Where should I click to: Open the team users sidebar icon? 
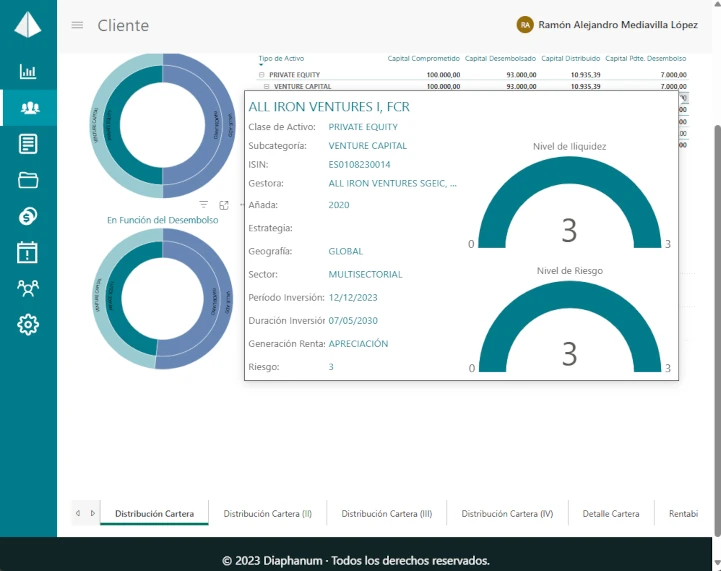pyautogui.click(x=28, y=288)
